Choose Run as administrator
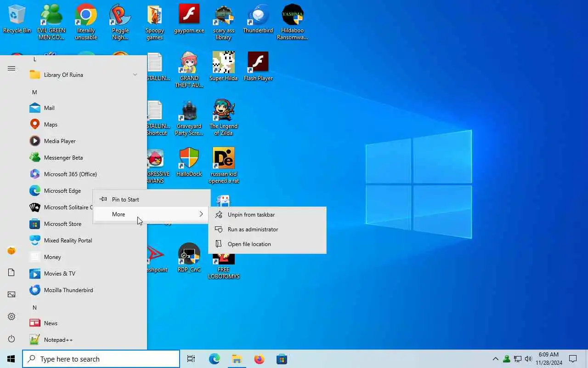The width and height of the screenshot is (588, 368). pos(267,229)
